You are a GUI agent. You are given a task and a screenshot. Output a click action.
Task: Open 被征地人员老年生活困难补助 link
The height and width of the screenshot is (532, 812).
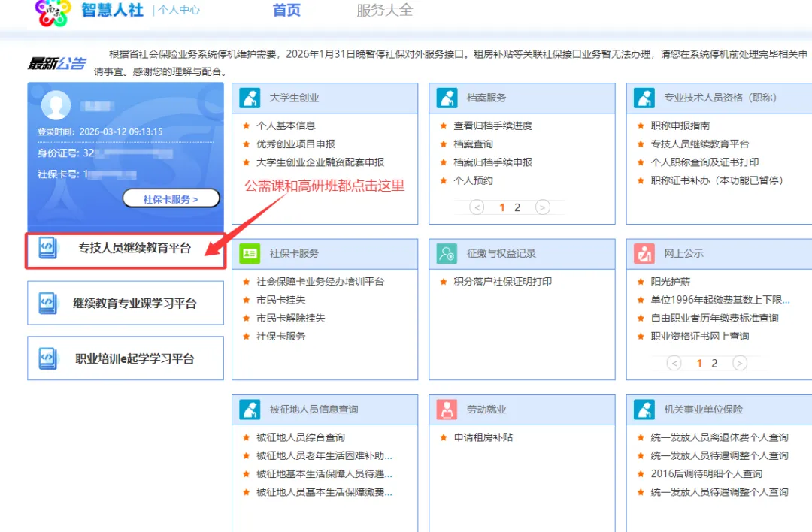pos(324,455)
